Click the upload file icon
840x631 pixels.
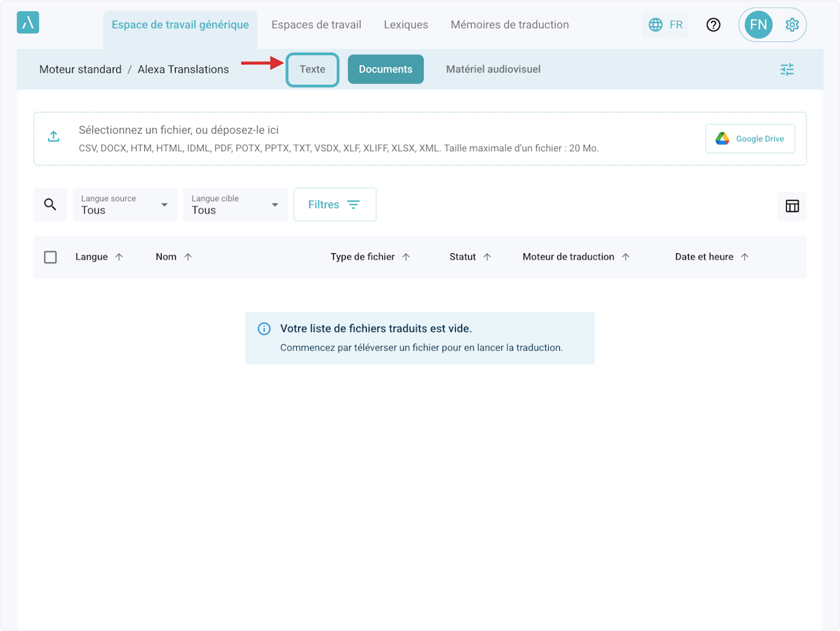[53, 136]
